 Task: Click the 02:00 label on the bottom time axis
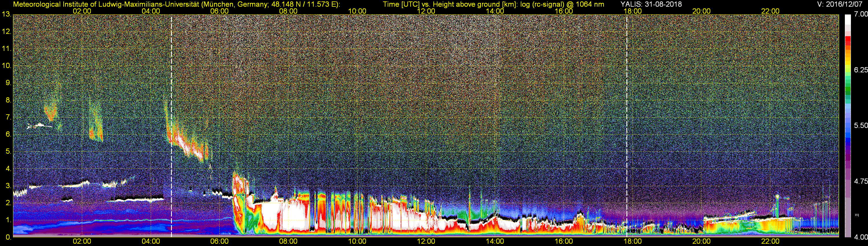point(82,241)
